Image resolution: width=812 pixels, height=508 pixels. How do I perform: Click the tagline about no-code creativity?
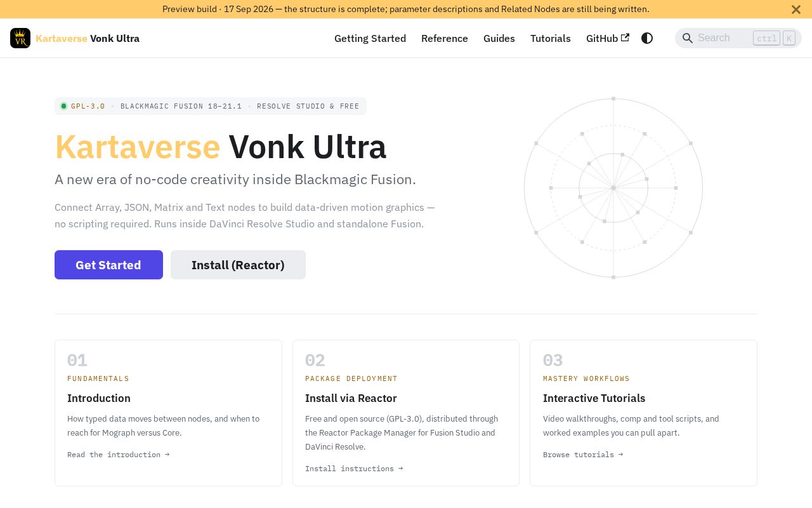235,180
